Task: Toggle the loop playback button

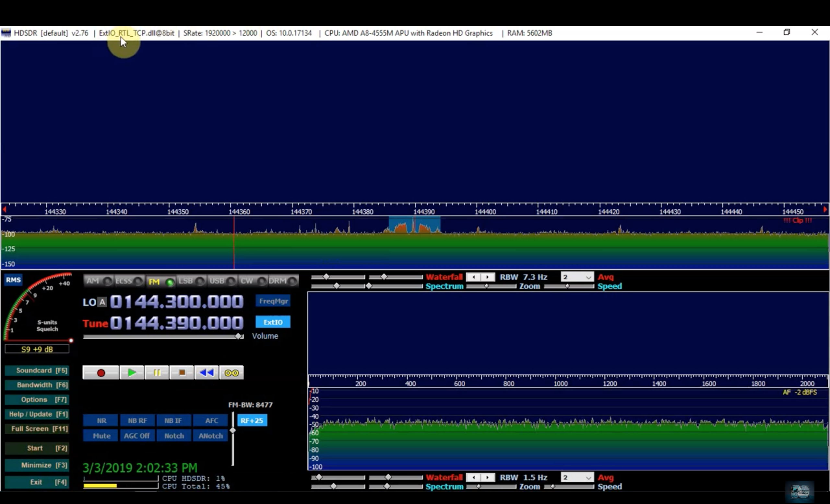Action: 231,373
